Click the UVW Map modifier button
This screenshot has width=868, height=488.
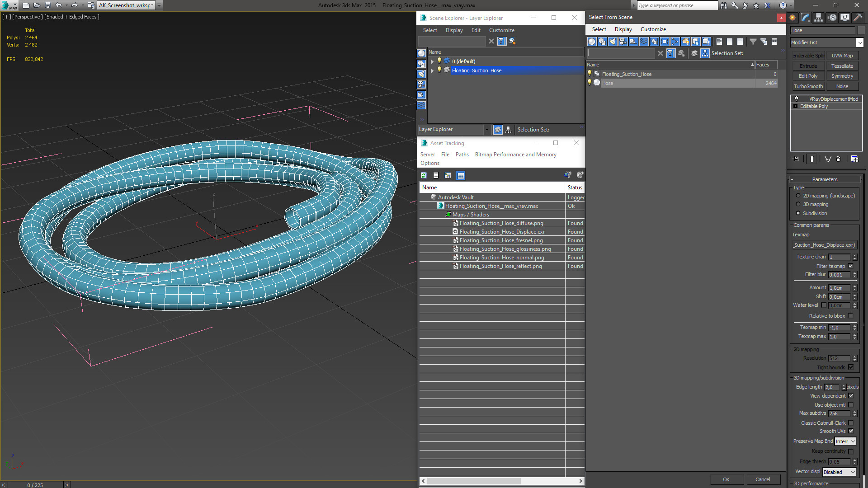(842, 56)
